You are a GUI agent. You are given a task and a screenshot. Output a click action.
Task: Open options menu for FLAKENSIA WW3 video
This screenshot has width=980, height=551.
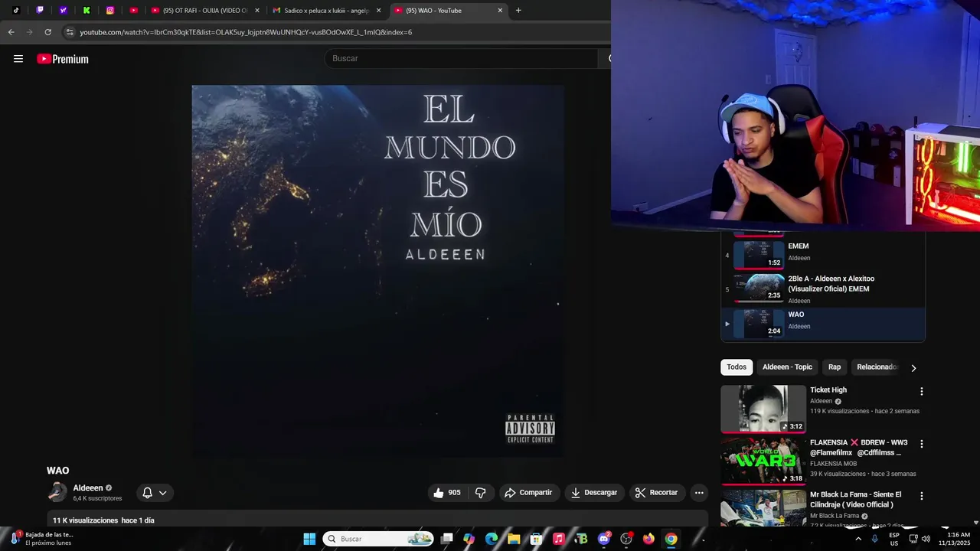[922, 444]
